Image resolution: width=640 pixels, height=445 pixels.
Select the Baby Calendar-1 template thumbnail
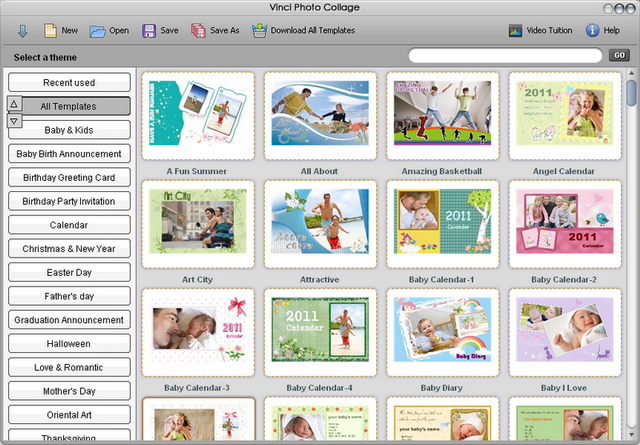coord(443,224)
